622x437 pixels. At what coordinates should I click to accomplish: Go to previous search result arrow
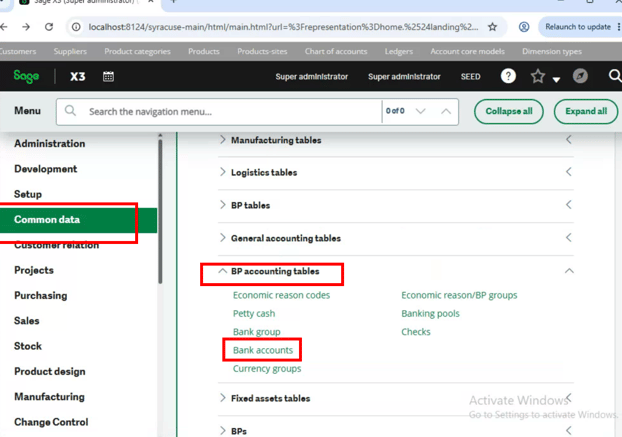point(446,111)
